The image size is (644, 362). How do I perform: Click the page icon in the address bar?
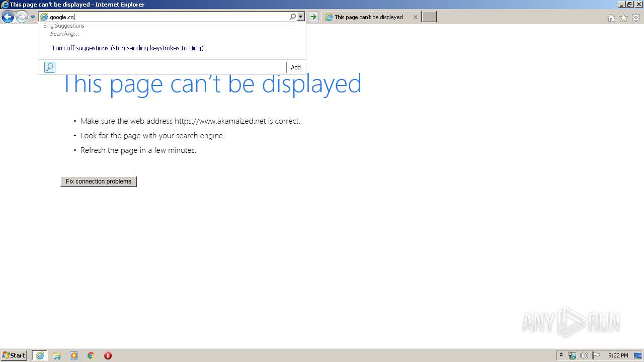[x=44, y=17]
